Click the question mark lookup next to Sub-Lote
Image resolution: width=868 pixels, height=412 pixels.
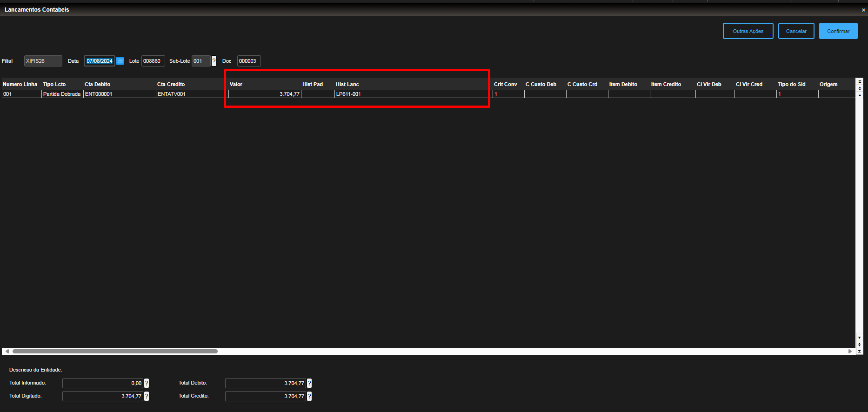click(214, 61)
